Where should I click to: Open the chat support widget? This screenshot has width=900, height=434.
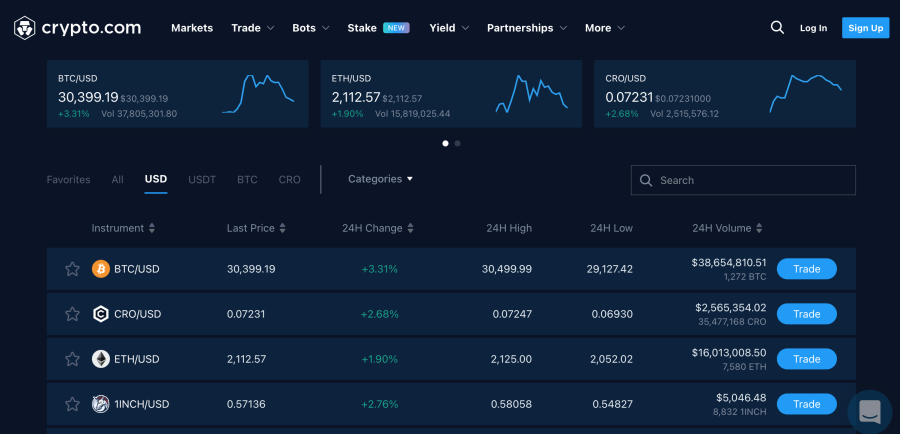point(870,411)
